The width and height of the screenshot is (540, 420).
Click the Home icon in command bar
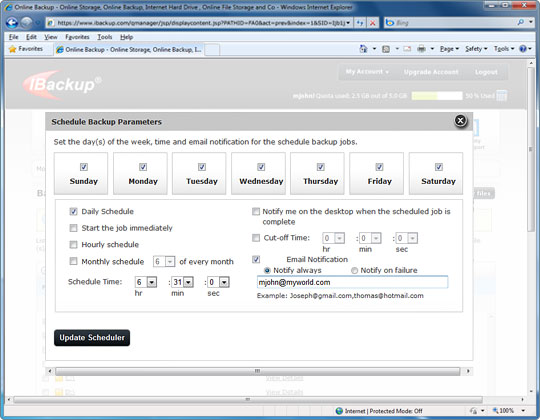pos(363,49)
